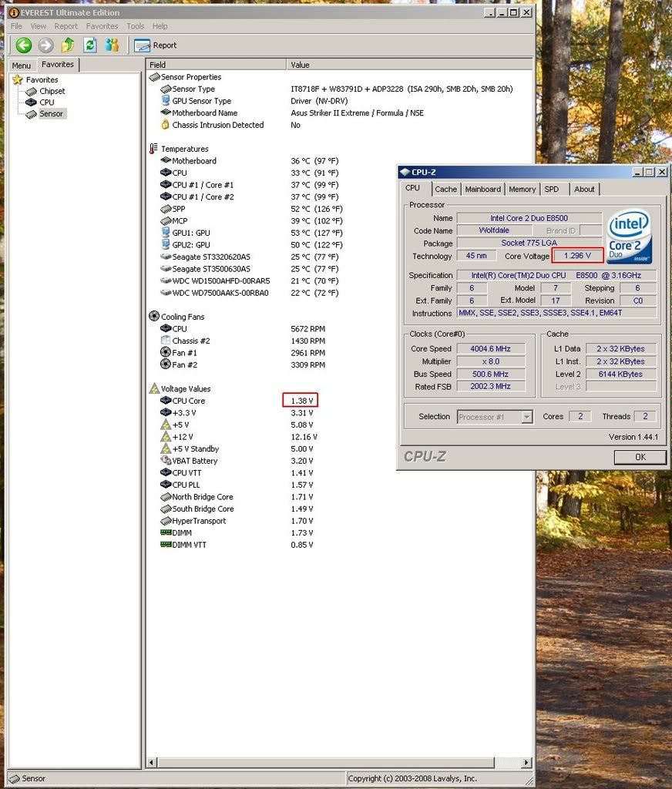Click the DIMM VTT memory row icon
672x789 pixels.
166,545
